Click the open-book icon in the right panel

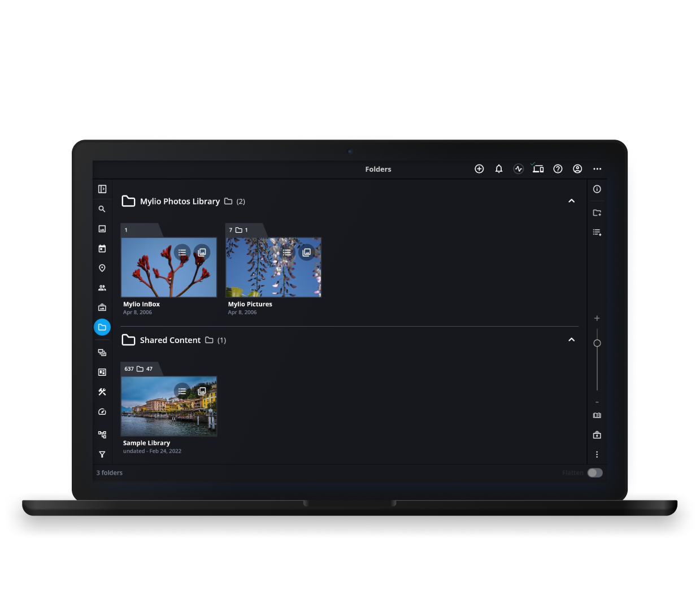tap(597, 415)
